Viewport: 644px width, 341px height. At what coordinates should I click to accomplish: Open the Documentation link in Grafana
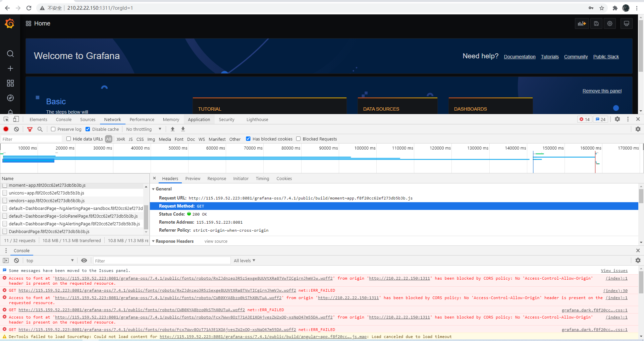click(520, 56)
